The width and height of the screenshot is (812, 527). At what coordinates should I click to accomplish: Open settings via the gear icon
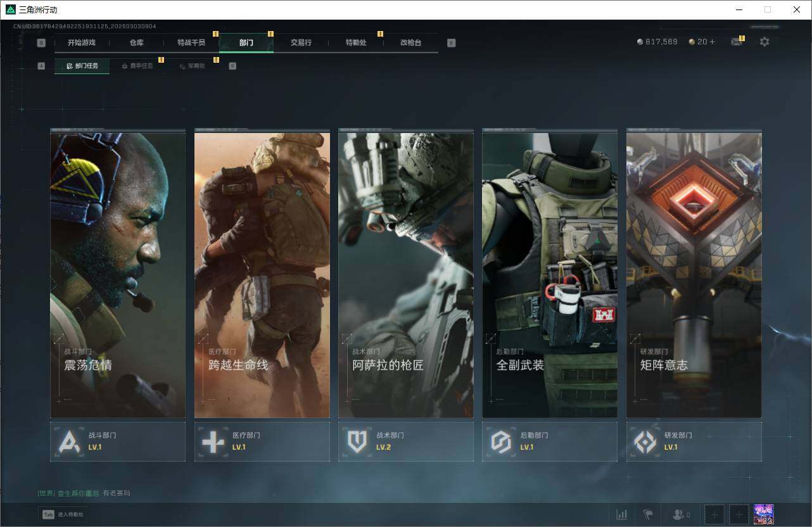tap(764, 42)
